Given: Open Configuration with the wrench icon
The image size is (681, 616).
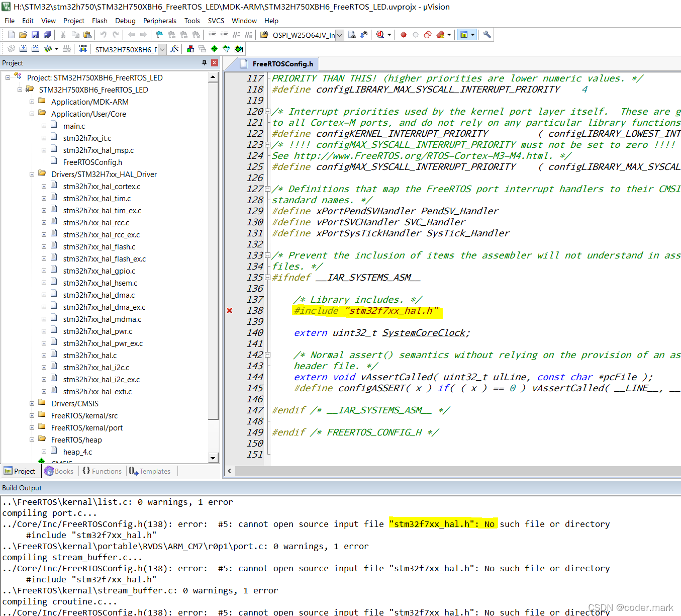Looking at the screenshot, I should 487,35.
